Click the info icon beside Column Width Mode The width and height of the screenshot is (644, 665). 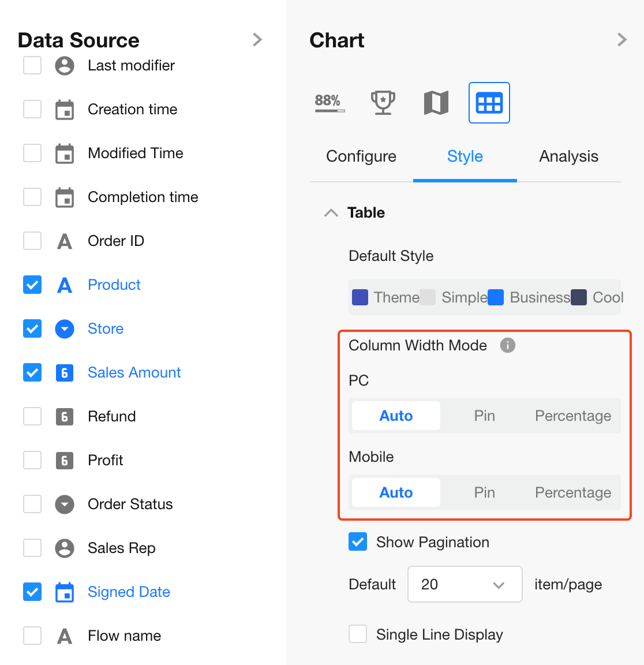coord(507,345)
